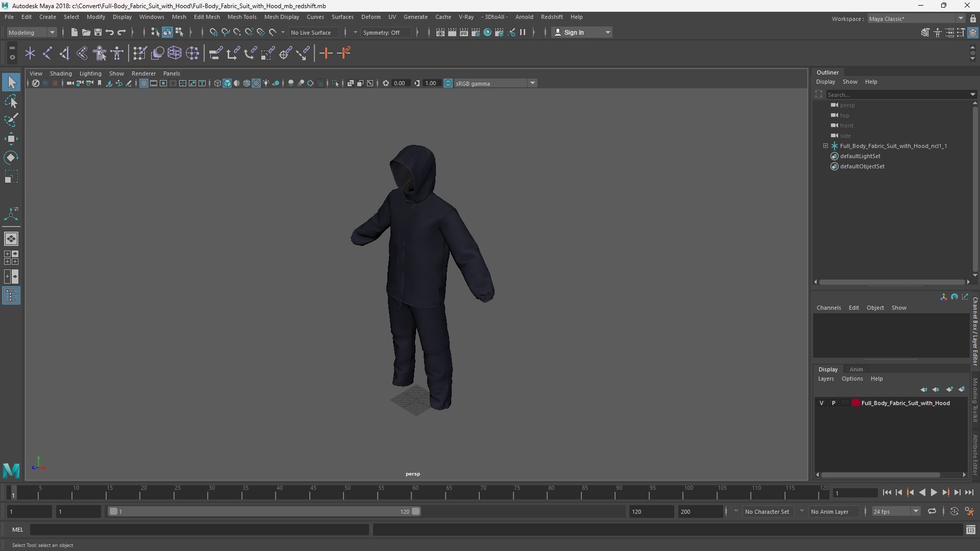The width and height of the screenshot is (980, 551).
Task: Open the Modeling menu set dropdown
Action: coord(32,32)
